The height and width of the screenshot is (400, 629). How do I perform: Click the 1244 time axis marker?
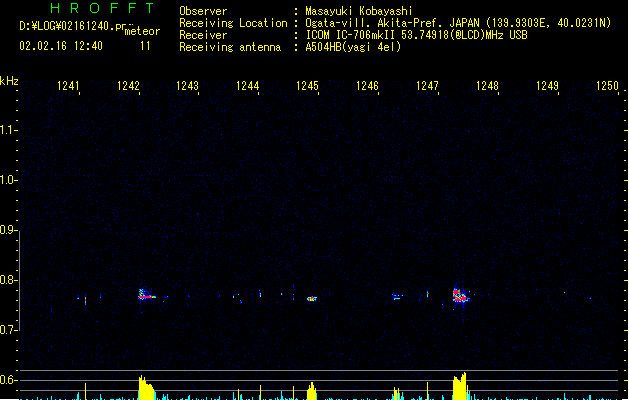pyautogui.click(x=248, y=86)
